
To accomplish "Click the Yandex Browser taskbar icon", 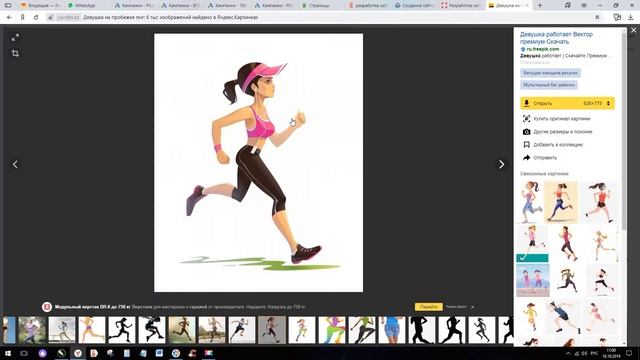I will [x=78, y=353].
